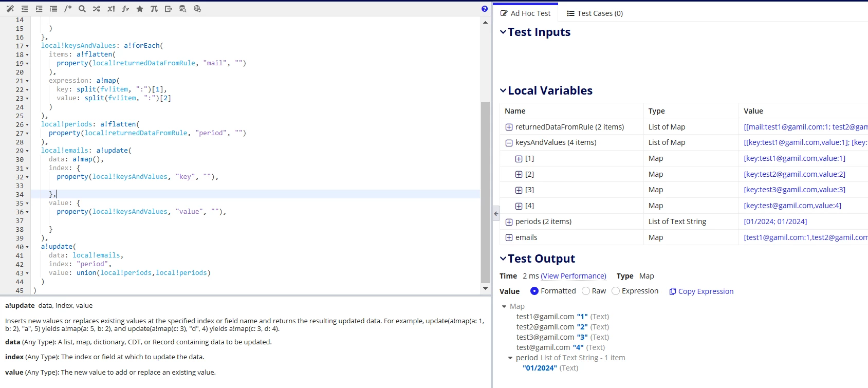Screen dimensions: 868x388
Task: Click the editor scroll-down arrow
Action: [486, 288]
